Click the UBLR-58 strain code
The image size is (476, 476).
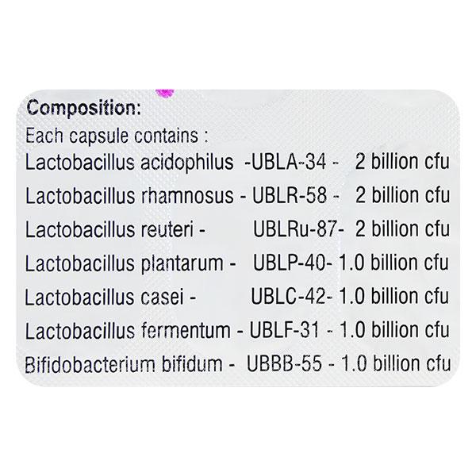coord(287,196)
